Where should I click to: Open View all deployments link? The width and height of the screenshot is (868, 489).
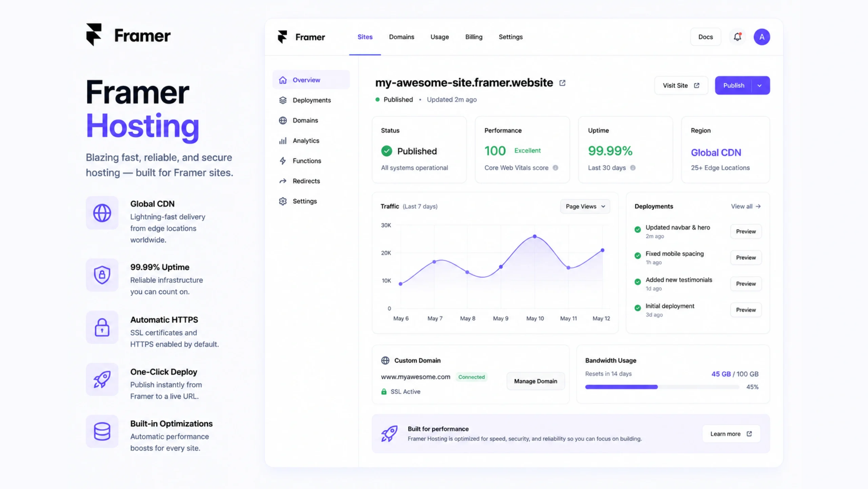pos(746,206)
